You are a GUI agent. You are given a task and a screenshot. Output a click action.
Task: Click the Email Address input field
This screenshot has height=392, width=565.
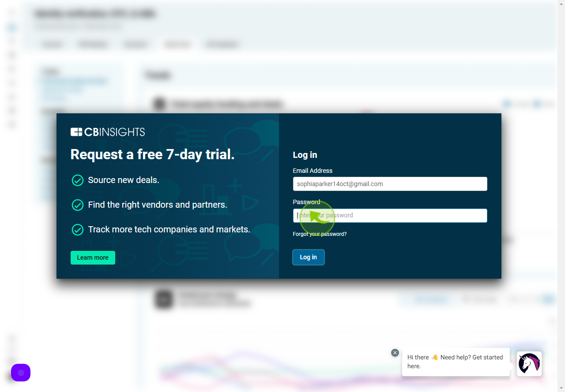click(x=390, y=184)
